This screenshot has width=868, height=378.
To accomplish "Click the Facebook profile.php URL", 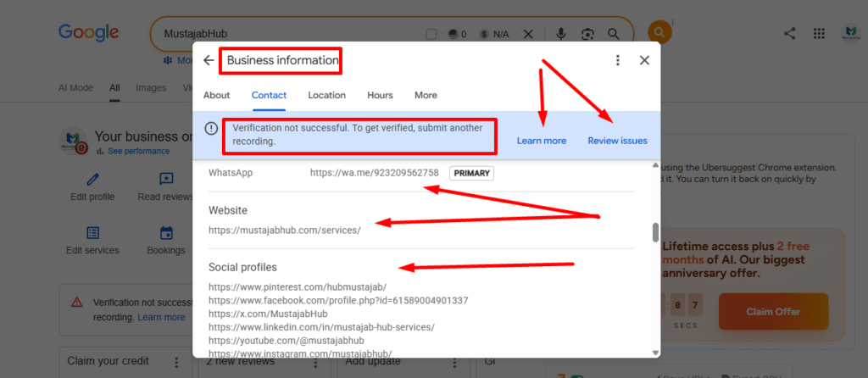I will (338, 301).
